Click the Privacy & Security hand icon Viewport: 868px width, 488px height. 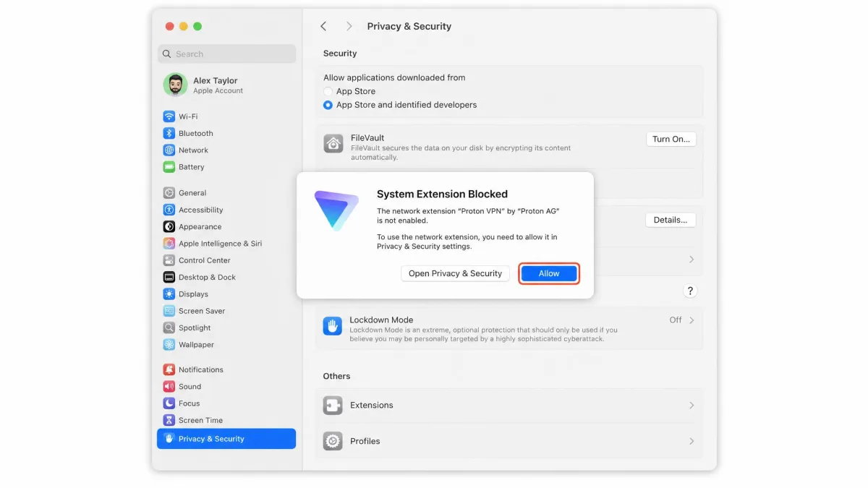tap(169, 439)
